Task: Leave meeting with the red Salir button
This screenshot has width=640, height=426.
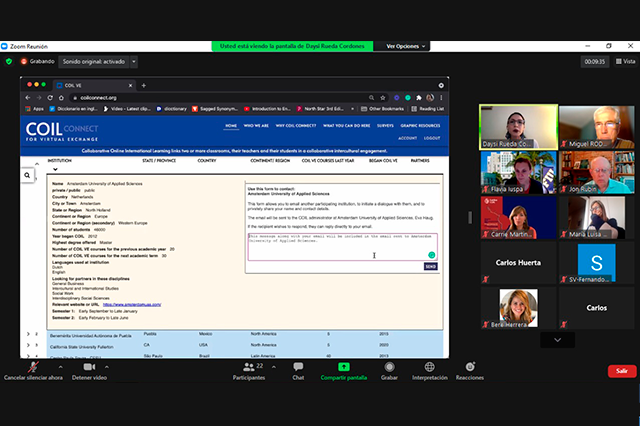Action: pos(622,371)
